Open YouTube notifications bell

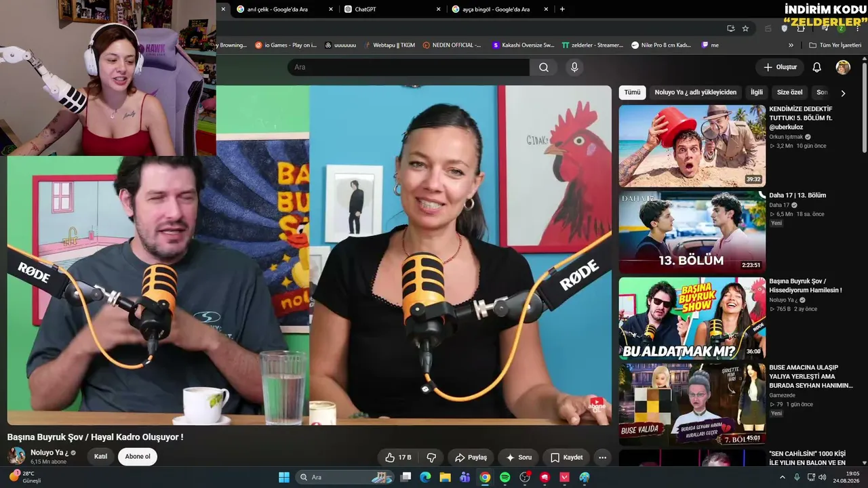pyautogui.click(x=817, y=67)
